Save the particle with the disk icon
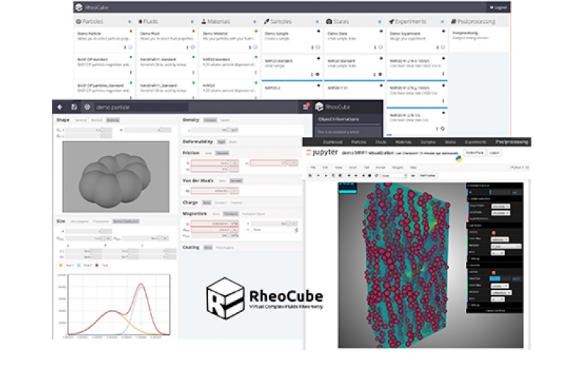 pyautogui.click(x=74, y=107)
